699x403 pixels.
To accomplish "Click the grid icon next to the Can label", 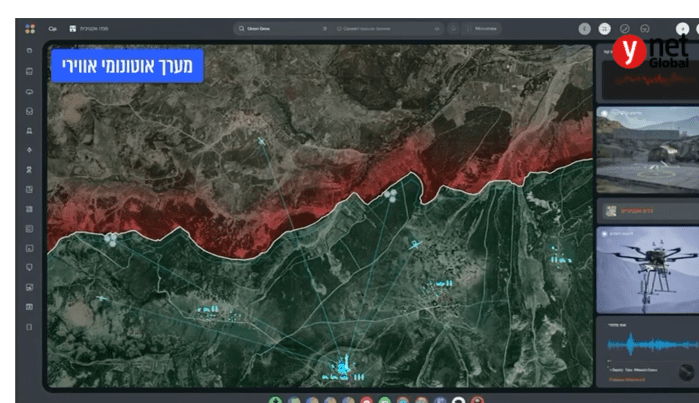I will click(x=72, y=29).
